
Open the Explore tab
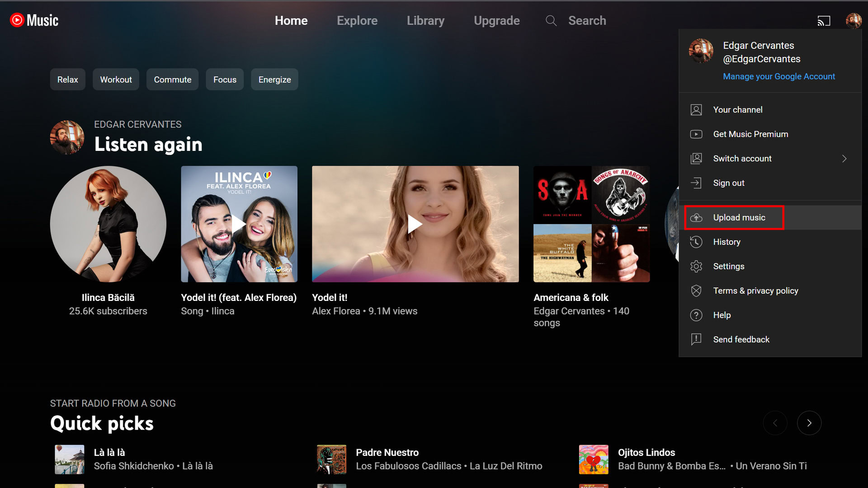tap(357, 21)
